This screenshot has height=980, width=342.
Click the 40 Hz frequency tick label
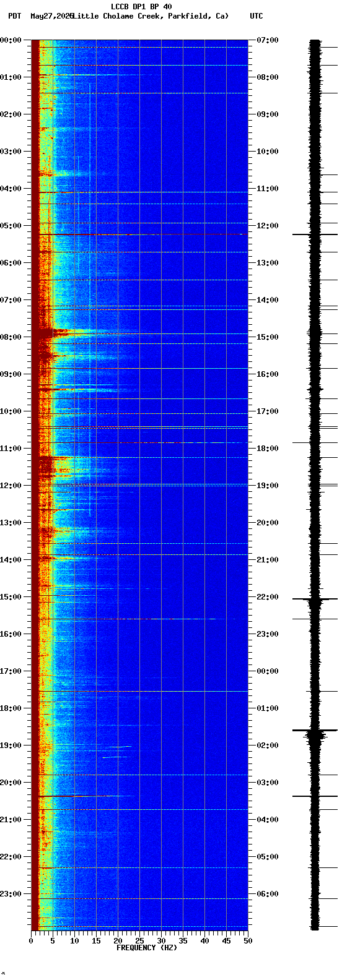tap(204, 941)
